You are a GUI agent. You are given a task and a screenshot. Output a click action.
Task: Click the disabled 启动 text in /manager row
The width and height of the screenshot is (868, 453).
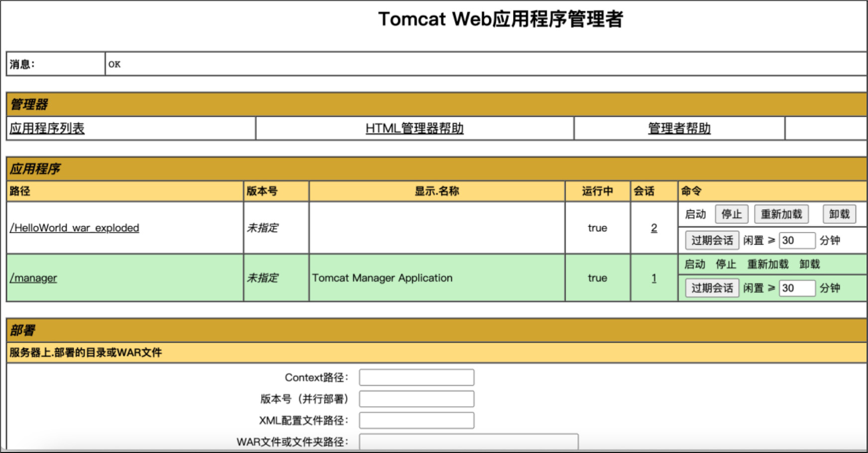coord(695,264)
